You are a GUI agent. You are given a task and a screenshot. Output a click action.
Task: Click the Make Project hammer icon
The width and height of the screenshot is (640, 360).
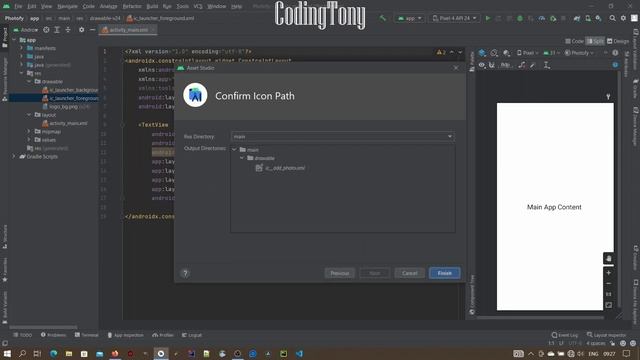click(x=382, y=18)
